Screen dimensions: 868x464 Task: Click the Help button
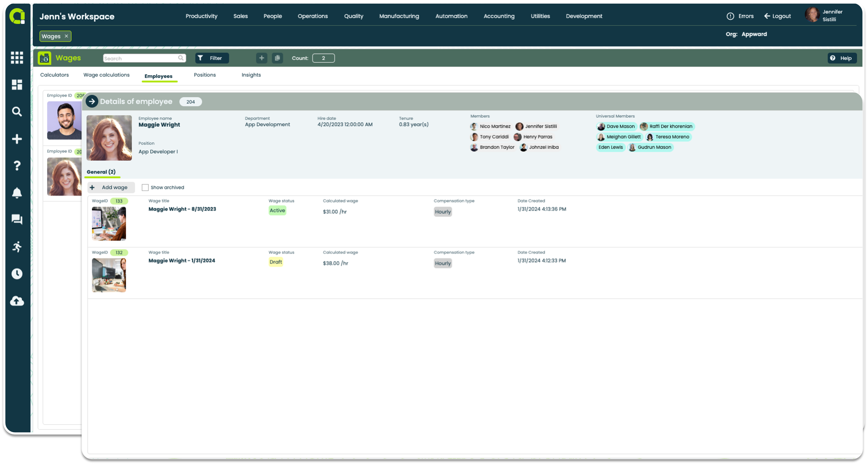pyautogui.click(x=842, y=58)
